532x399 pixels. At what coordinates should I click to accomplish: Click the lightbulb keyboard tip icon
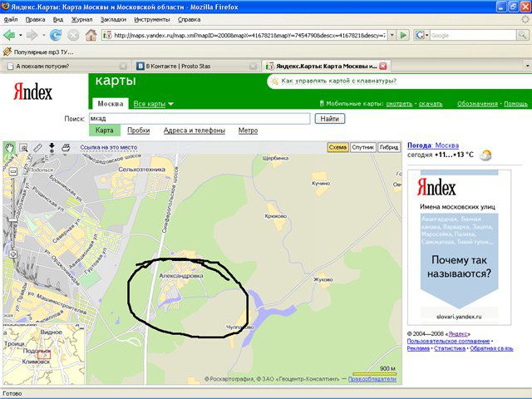[x=274, y=81]
